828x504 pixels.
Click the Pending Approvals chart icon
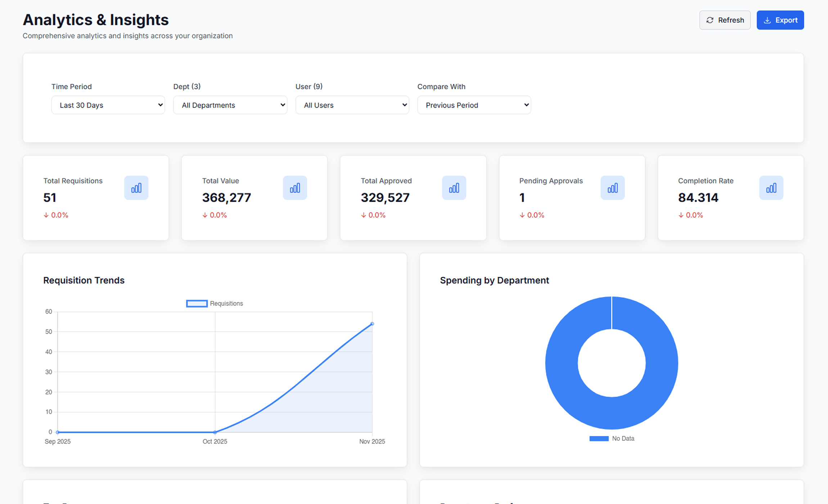pos(613,188)
